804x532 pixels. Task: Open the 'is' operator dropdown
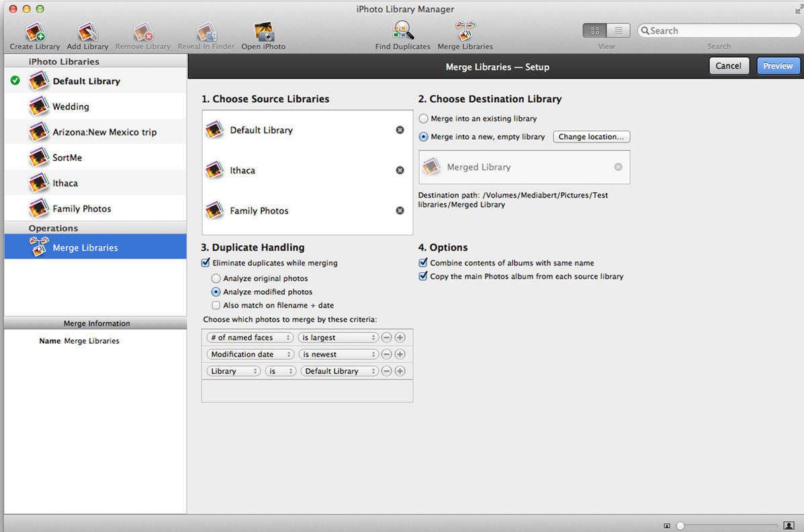point(281,371)
